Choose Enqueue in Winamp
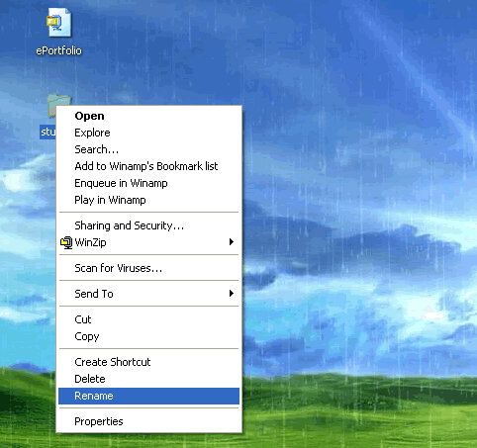Viewport: 477px width, 448px height. (148, 183)
